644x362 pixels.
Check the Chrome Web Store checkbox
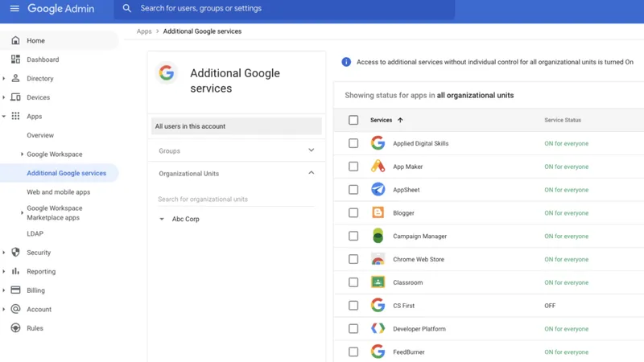[353, 259]
